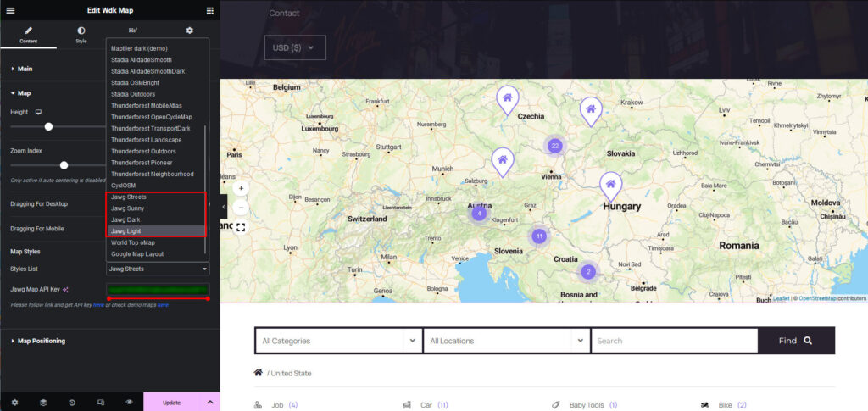Open the demo maps 'here' link

click(x=163, y=305)
